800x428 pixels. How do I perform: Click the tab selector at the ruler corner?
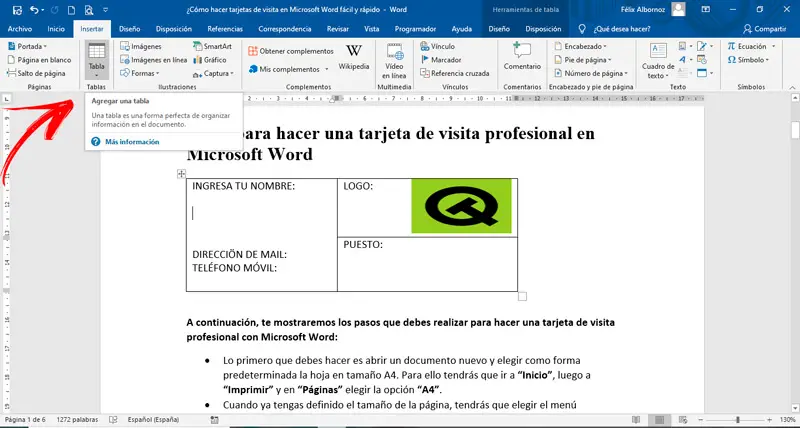[7, 98]
